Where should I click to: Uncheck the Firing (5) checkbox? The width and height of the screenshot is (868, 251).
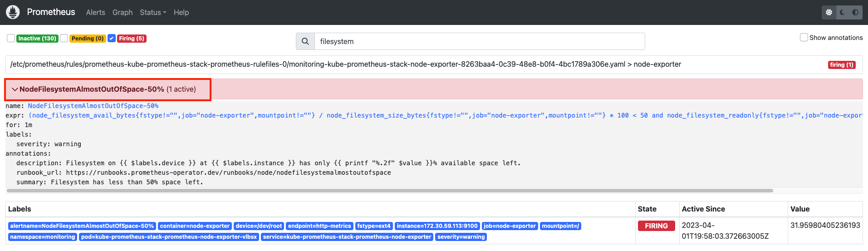coord(112,38)
